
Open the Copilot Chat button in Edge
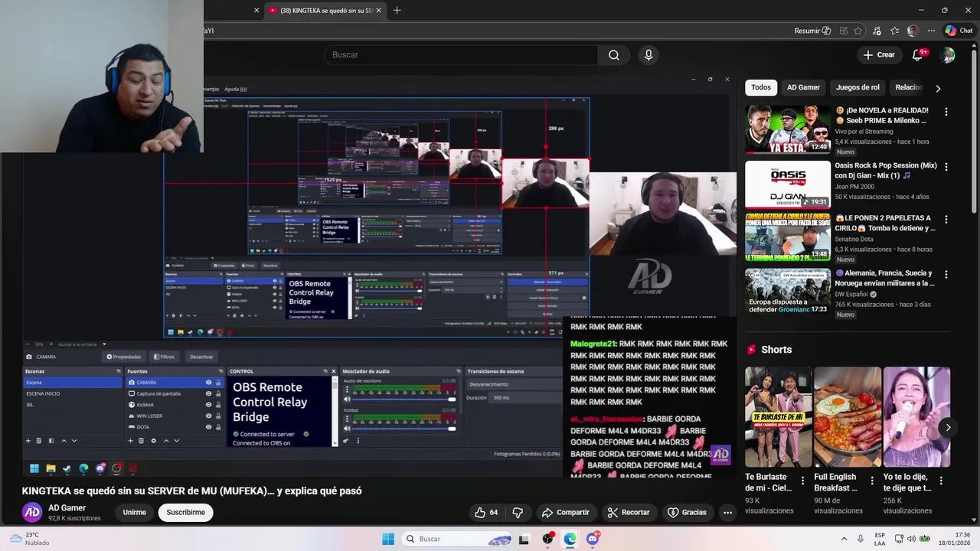click(959, 31)
